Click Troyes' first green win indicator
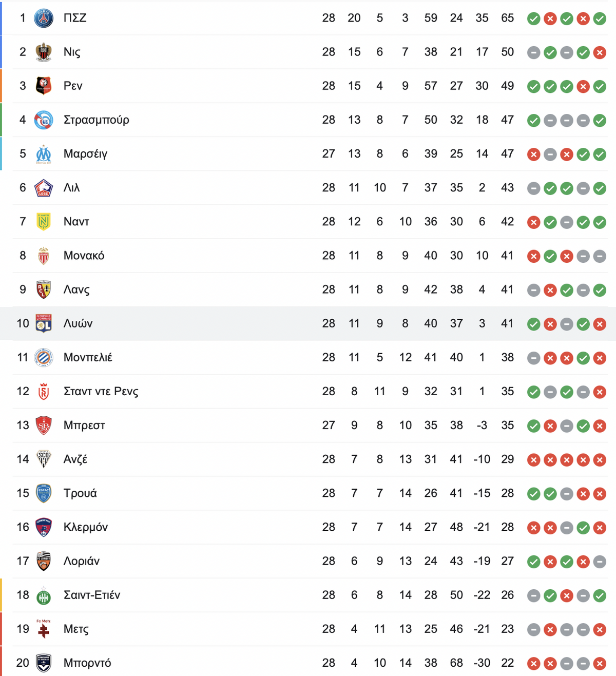Viewport: 616px width, 676px height. [534, 493]
